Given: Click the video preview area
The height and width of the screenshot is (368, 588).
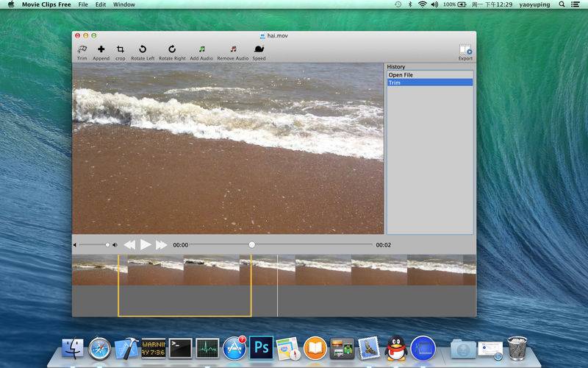Looking at the screenshot, I should (x=228, y=149).
